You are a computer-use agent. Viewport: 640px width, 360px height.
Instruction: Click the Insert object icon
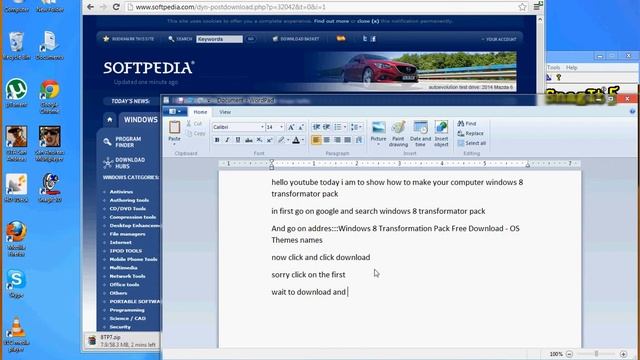click(x=441, y=127)
